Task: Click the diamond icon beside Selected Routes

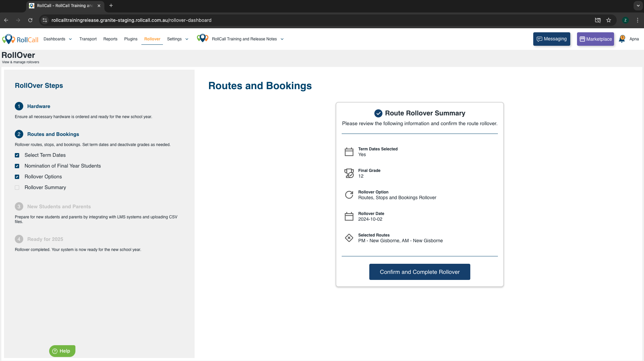Action: tap(349, 238)
